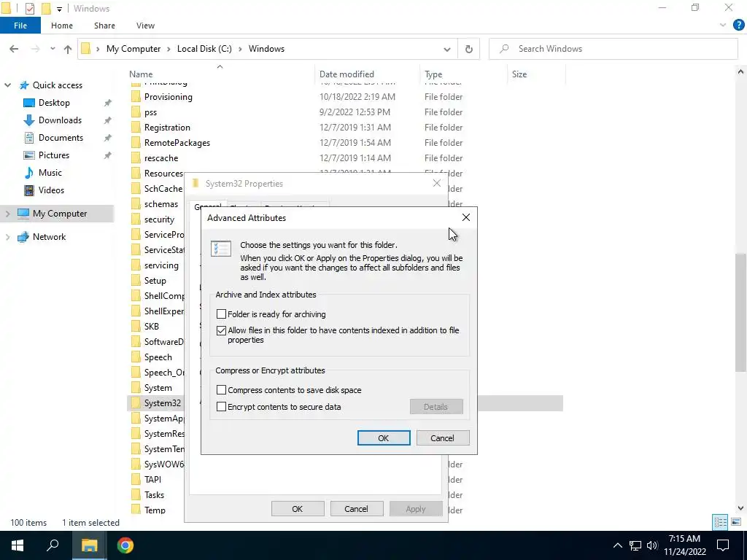747x560 pixels.
Task: Select Pictures in the navigation pane
Action: pos(53,155)
